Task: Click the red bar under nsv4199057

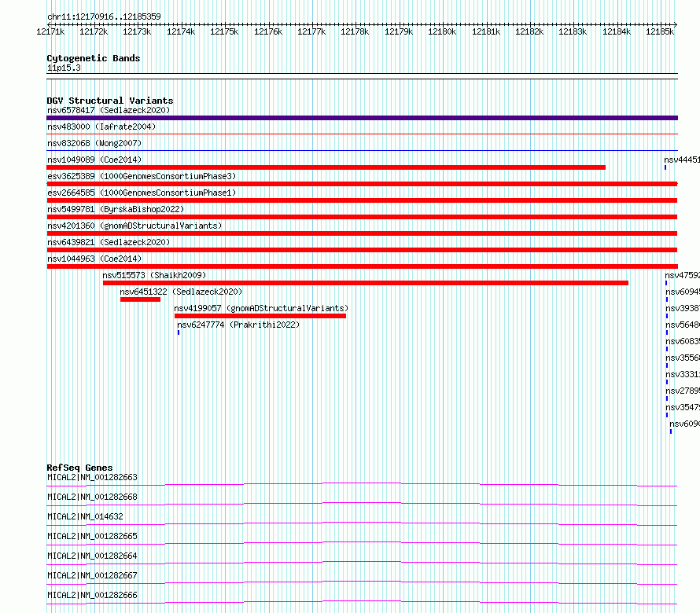Action: 260,316
